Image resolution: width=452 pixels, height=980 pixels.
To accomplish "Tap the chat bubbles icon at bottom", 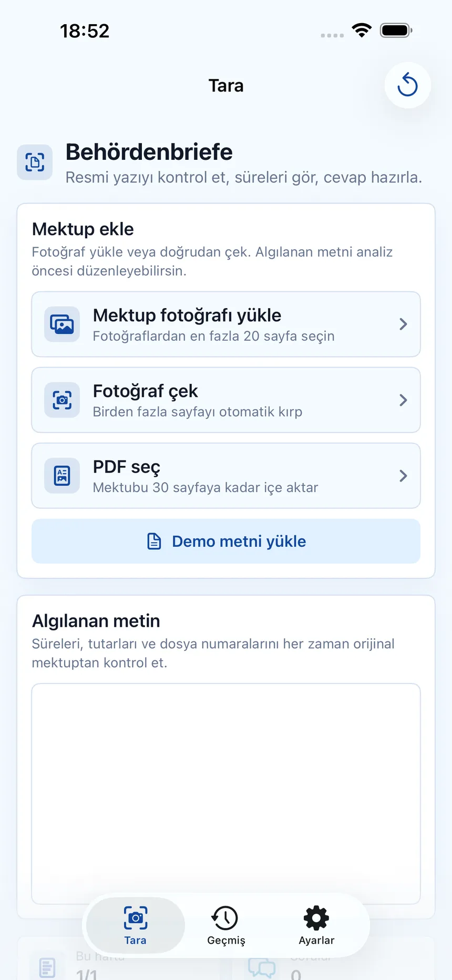I will [x=262, y=967].
